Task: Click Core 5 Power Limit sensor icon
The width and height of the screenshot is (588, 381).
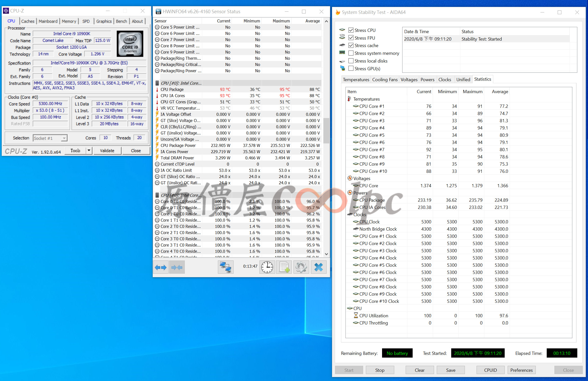Action: 157,27
